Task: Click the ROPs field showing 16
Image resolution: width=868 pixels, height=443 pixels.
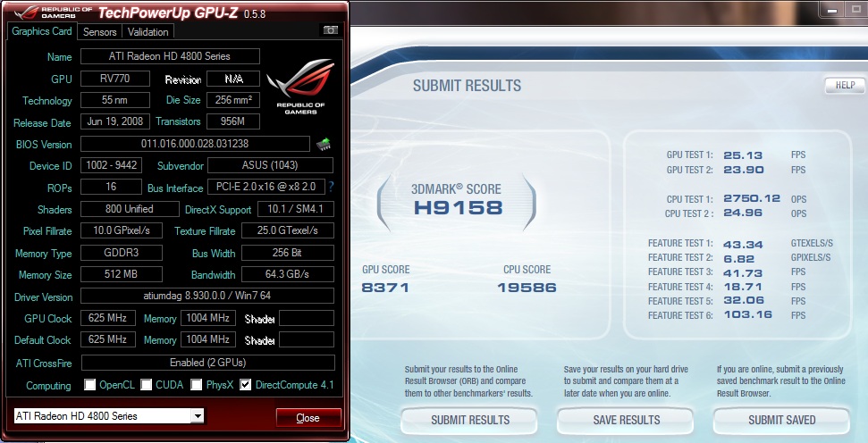Action: (x=111, y=187)
